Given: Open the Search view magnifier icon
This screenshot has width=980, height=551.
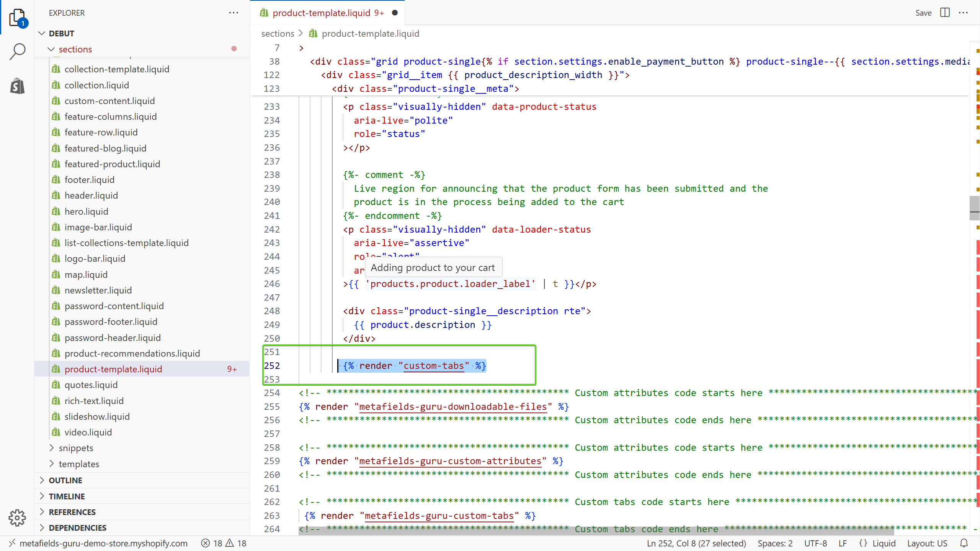Looking at the screenshot, I should pos(17,52).
